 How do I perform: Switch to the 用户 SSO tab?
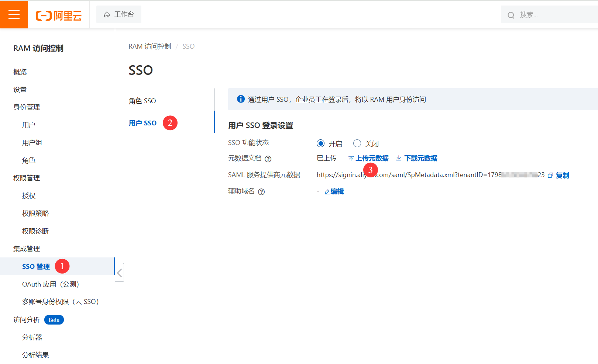(142, 123)
